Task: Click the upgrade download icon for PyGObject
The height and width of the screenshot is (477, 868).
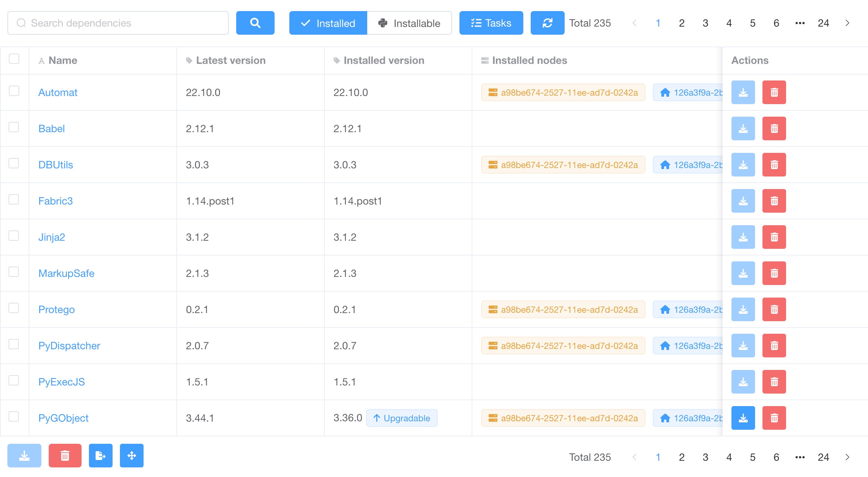Action: pos(743,418)
